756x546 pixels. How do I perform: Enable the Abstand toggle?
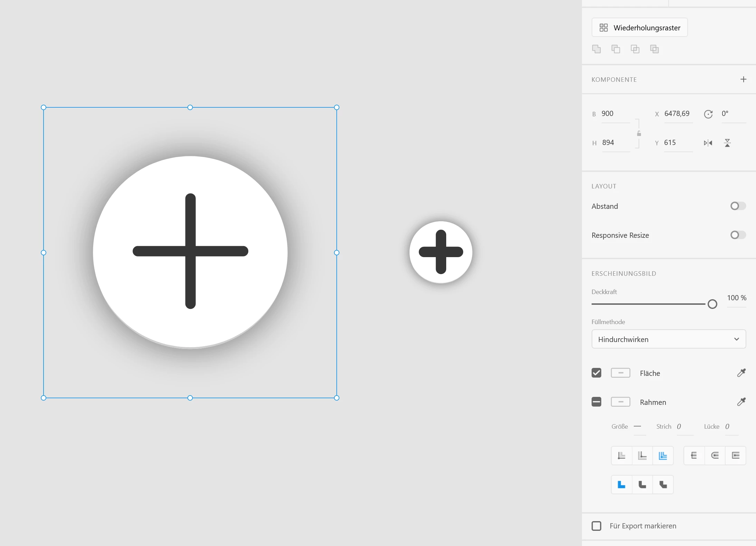pos(738,206)
